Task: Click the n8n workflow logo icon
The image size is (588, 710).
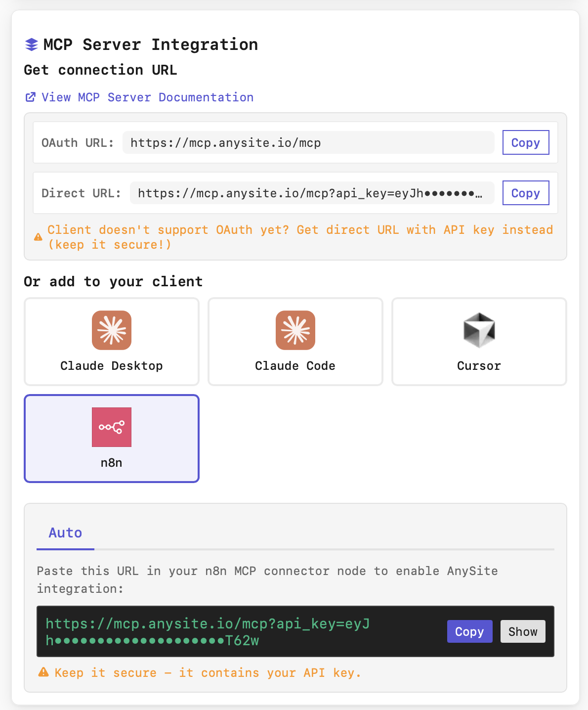Action: coord(112,427)
